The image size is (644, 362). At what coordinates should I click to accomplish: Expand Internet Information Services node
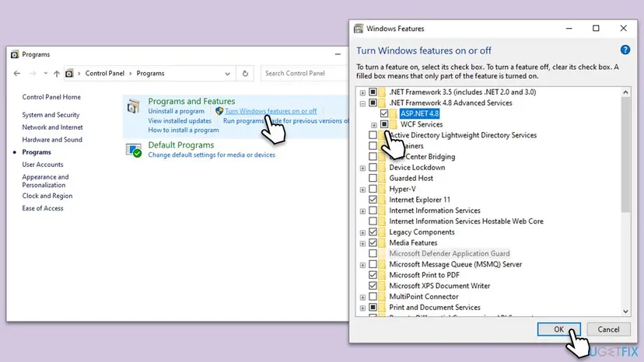click(x=362, y=211)
